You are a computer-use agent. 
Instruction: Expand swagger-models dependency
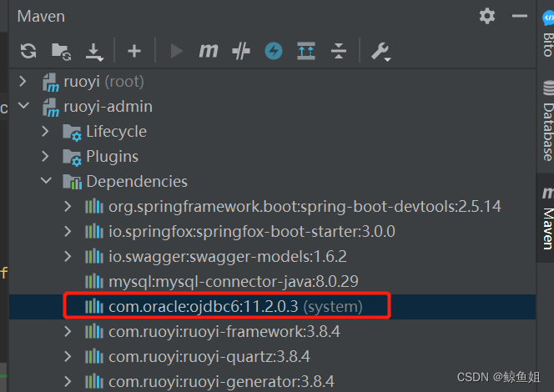coord(68,256)
